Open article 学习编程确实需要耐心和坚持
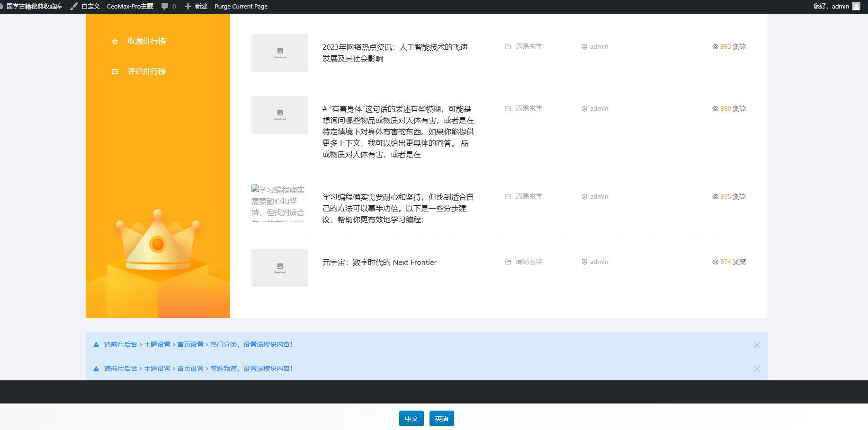 coord(398,208)
